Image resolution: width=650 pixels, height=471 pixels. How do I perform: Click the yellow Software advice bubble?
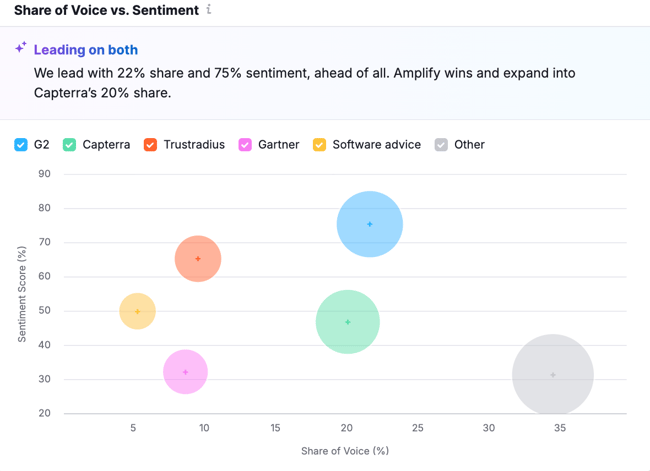click(x=138, y=311)
